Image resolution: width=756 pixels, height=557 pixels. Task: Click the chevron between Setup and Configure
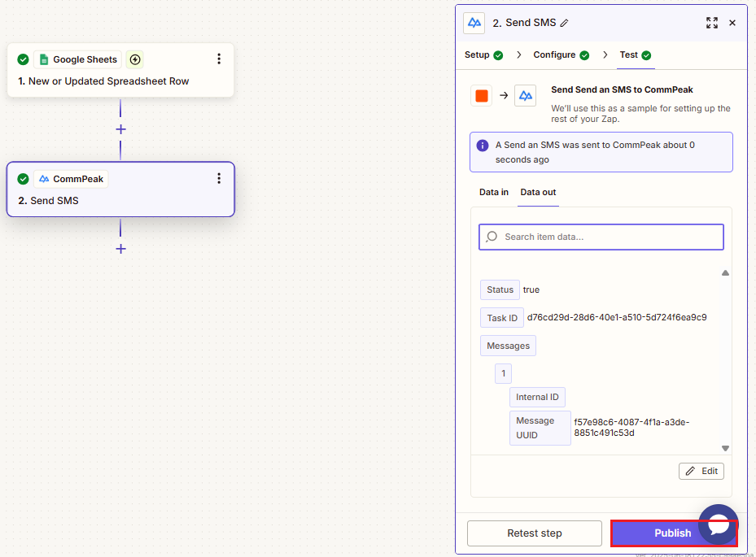[519, 54]
